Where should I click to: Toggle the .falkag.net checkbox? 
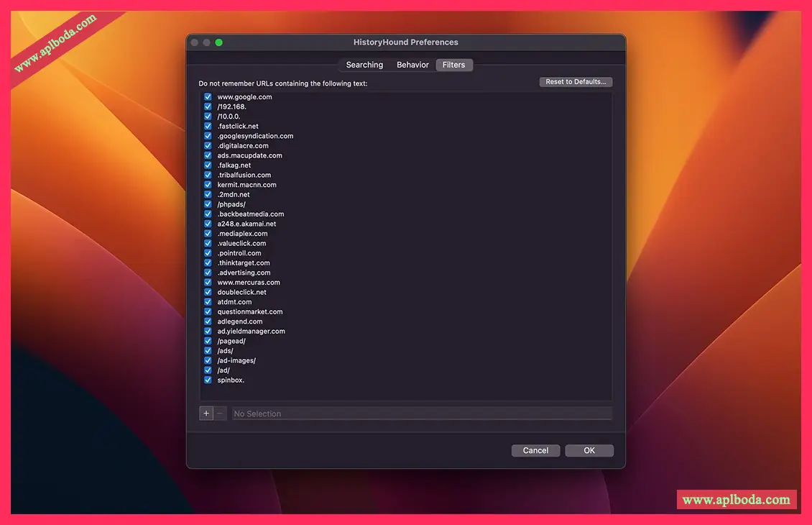[x=208, y=165]
